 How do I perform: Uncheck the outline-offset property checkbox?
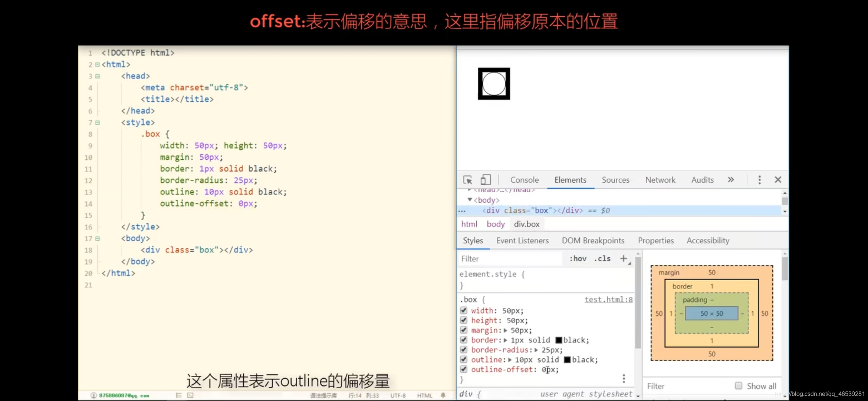point(463,369)
